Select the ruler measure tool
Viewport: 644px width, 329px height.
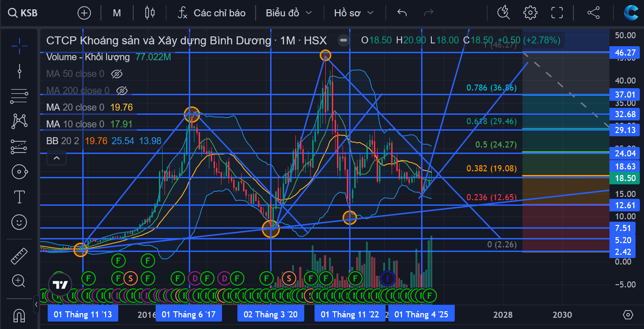click(x=19, y=256)
